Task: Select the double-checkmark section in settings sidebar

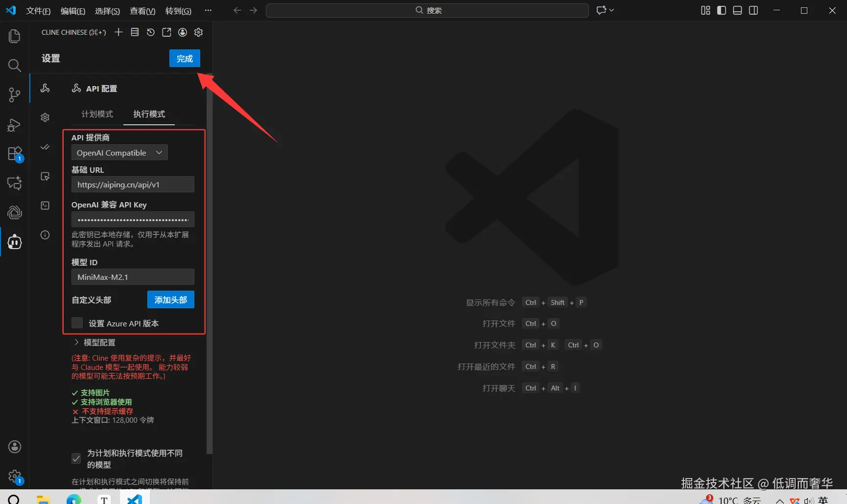Action: coord(45,147)
